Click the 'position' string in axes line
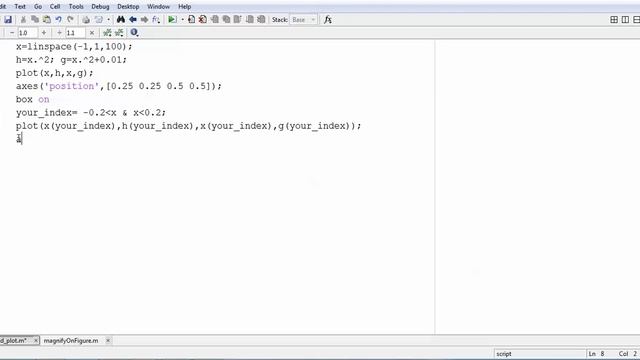The image size is (640, 360). pyautogui.click(x=72, y=86)
